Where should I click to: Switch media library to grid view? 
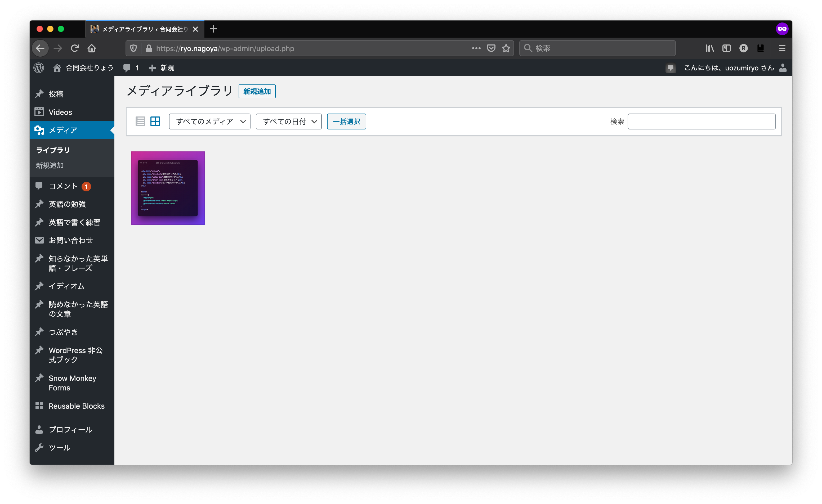(155, 121)
